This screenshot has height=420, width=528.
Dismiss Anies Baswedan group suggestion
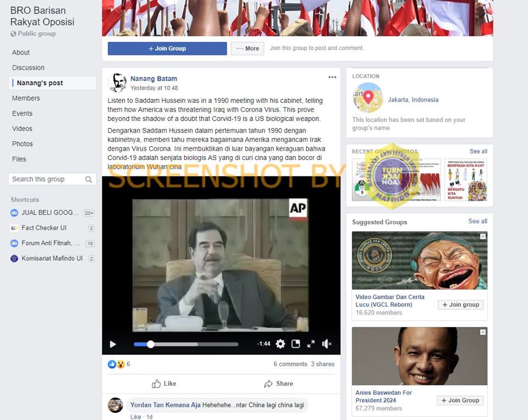483,332
